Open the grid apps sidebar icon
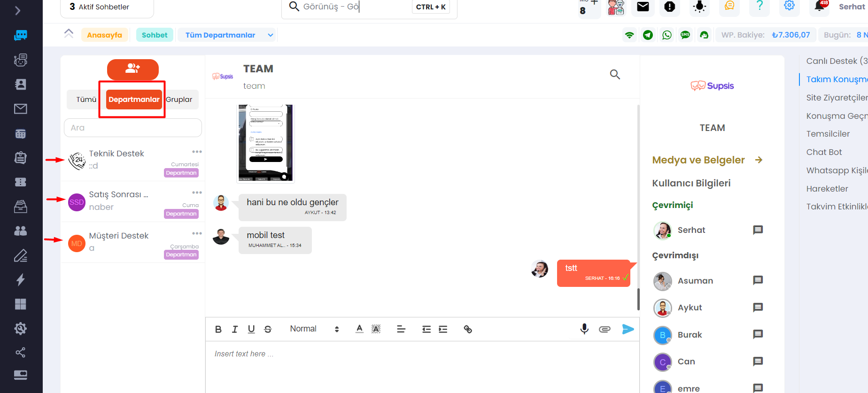The image size is (868, 393). 21,304
